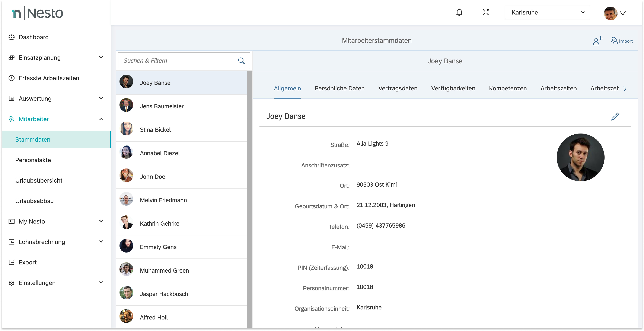The height and width of the screenshot is (331, 644).
Task: Click the pencil edit icon
Action: pos(615,116)
